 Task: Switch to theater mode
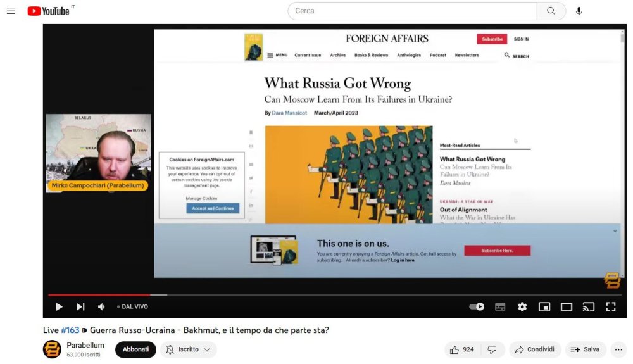pos(567,307)
